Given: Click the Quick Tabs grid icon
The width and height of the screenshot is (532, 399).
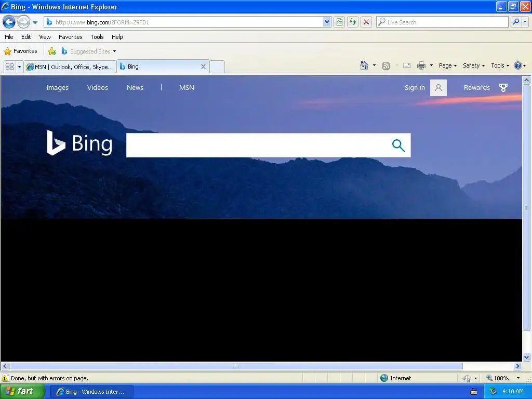Looking at the screenshot, I should [x=9, y=67].
